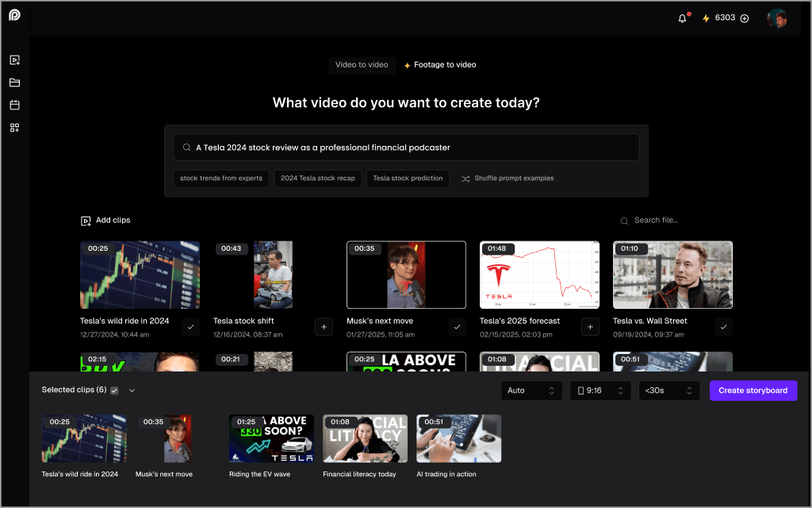The height and width of the screenshot is (508, 812).
Task: Click Create storyboard button
Action: click(x=753, y=391)
